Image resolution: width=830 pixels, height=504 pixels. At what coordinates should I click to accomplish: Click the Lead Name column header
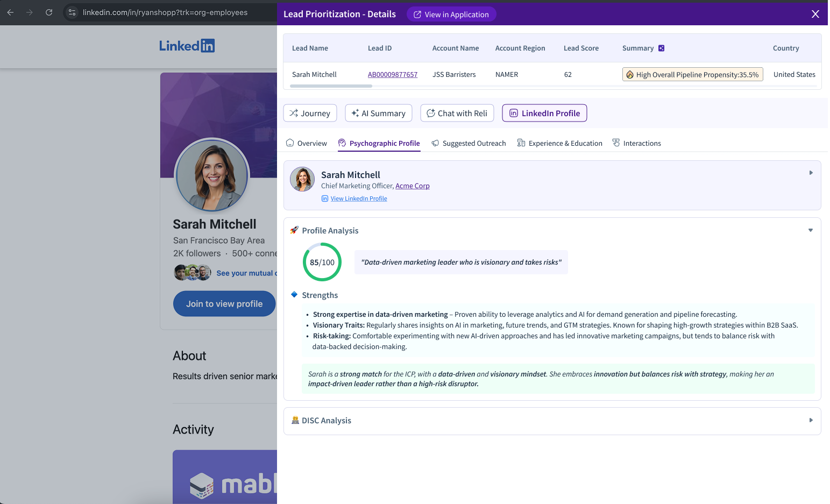(x=310, y=48)
